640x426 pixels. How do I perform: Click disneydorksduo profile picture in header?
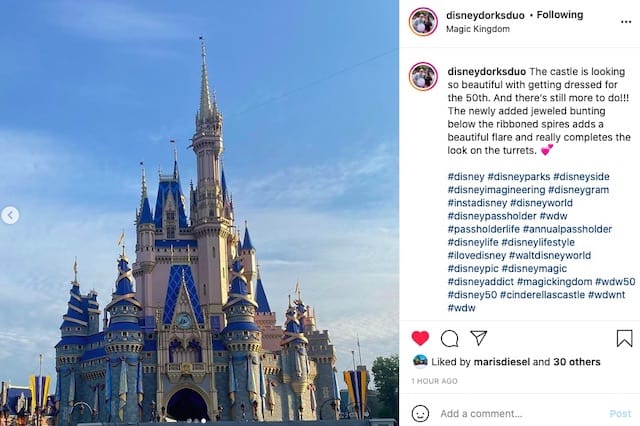pos(423,22)
